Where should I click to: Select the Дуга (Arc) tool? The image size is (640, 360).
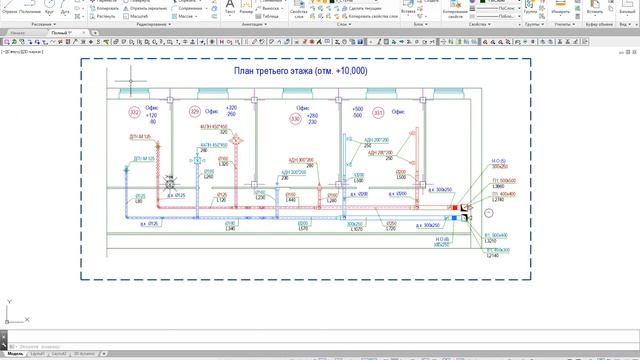point(64,7)
